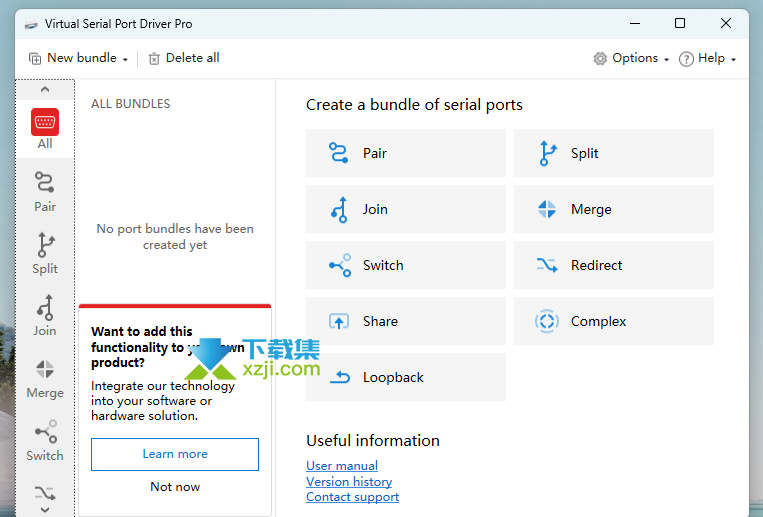Create a Complex bundle from the main panel
This screenshot has width=763, height=517.
coord(614,321)
